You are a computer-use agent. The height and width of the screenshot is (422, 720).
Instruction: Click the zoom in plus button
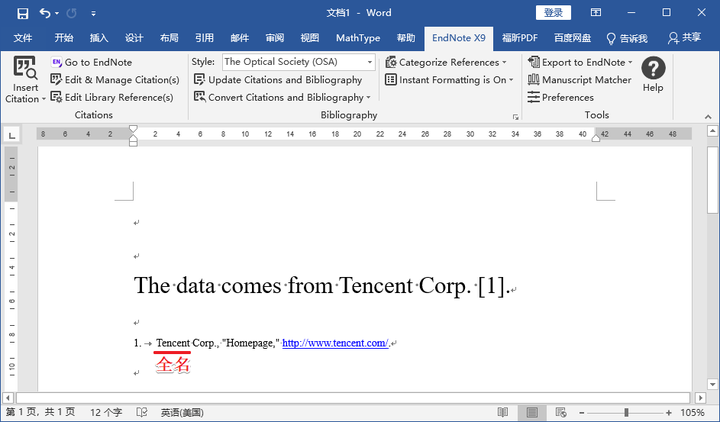[669, 412]
